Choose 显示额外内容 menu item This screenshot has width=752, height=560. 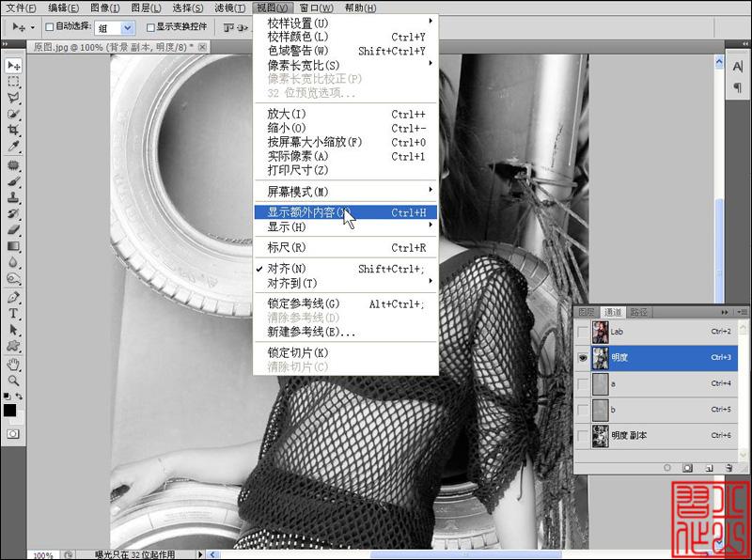click(x=345, y=212)
